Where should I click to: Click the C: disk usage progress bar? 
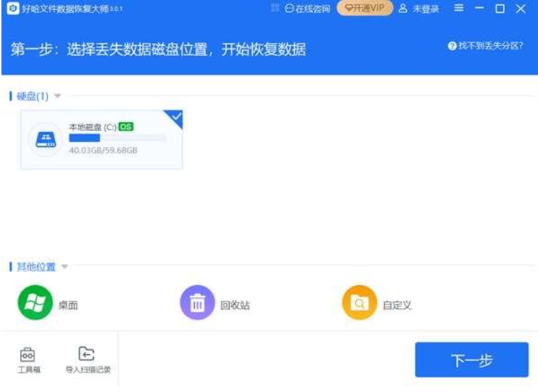pyautogui.click(x=117, y=138)
